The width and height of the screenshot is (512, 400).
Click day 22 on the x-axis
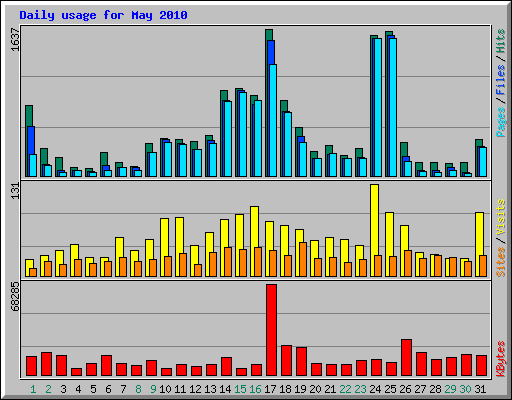pyautogui.click(x=345, y=389)
